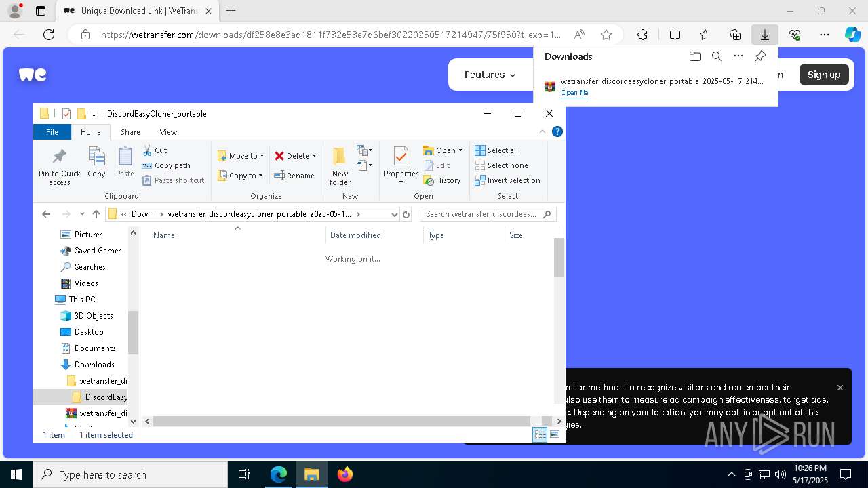
Task: Open Copilot in Edge
Action: [x=852, y=35]
